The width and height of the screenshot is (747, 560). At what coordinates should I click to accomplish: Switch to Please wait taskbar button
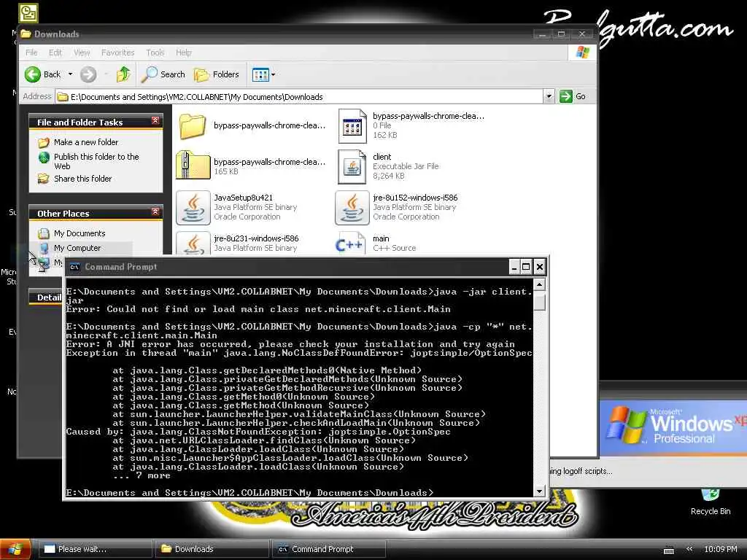pyautogui.click(x=95, y=549)
